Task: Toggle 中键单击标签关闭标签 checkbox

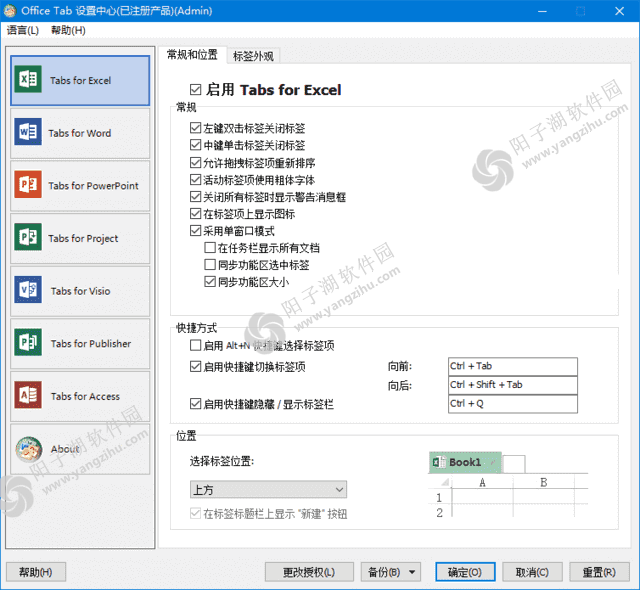Action: 196,145
